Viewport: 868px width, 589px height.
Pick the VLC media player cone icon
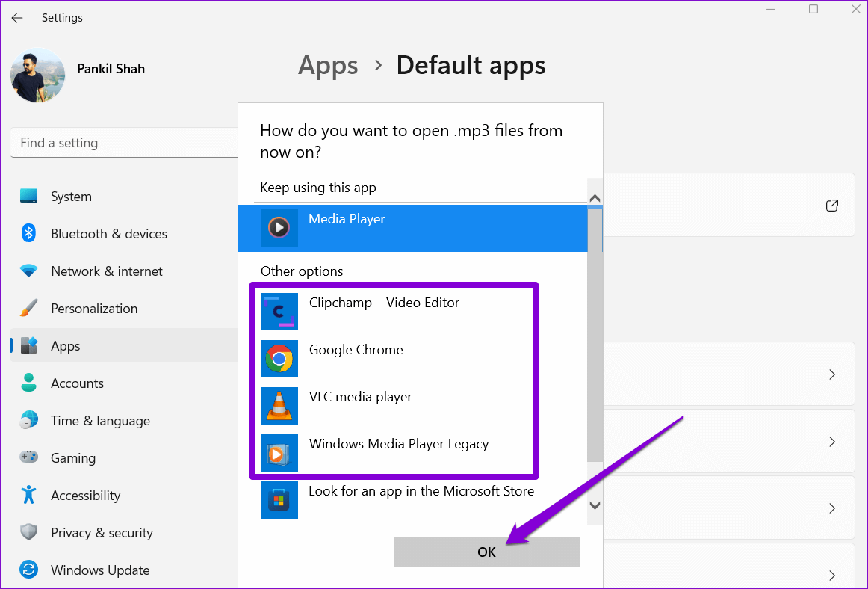click(x=279, y=406)
